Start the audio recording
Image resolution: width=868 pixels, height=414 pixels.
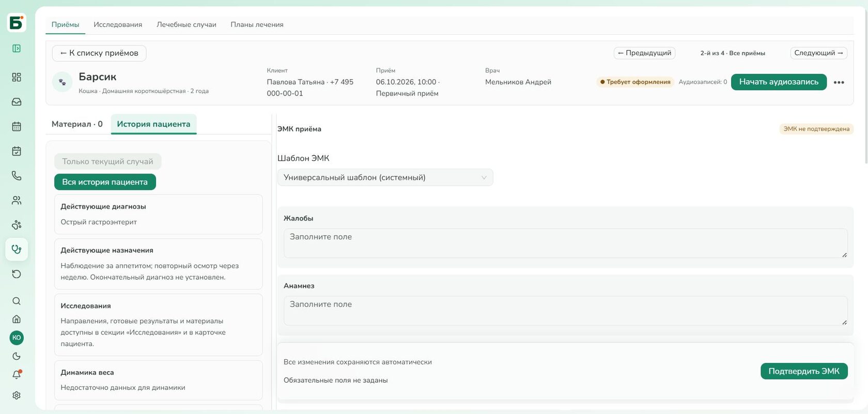779,82
